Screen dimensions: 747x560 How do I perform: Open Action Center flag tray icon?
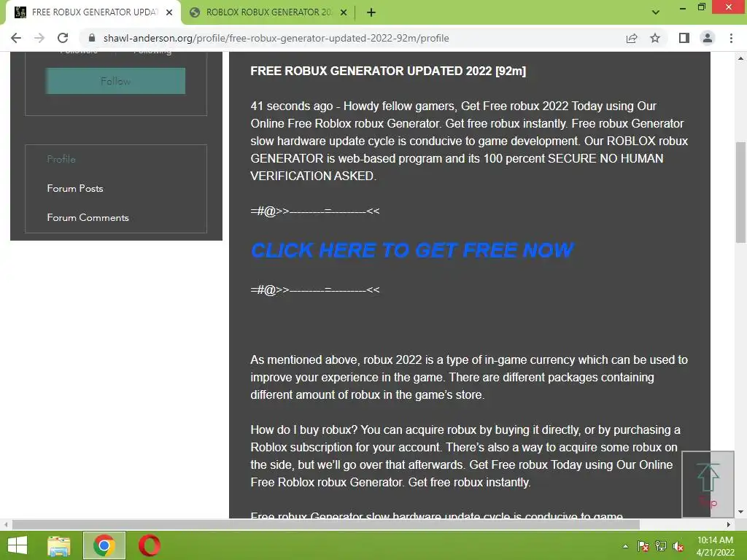point(643,546)
